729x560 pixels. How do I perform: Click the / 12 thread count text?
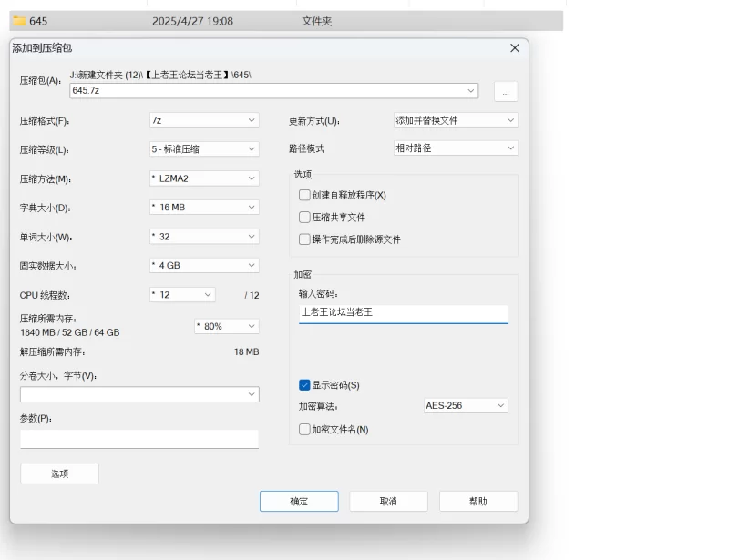click(x=252, y=295)
